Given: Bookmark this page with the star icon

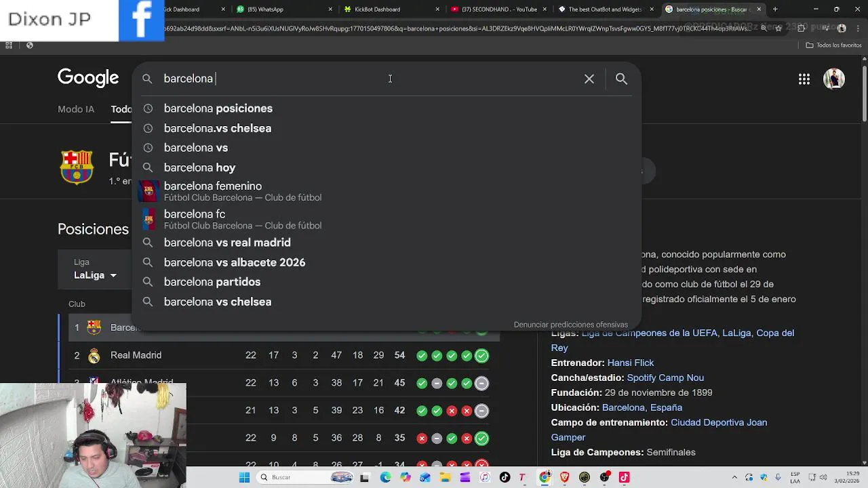Looking at the screenshot, I should (778, 28).
